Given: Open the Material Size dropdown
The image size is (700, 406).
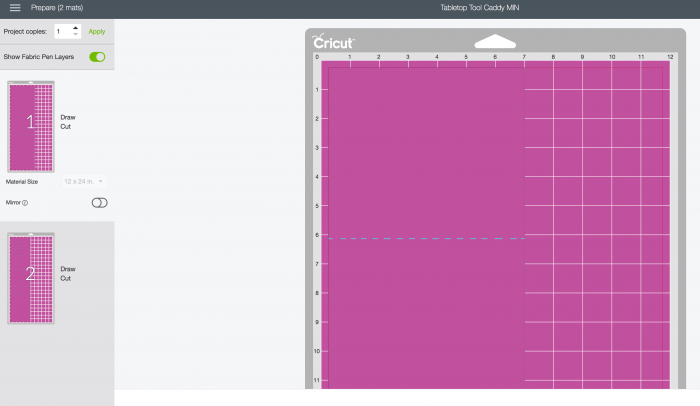Looking at the screenshot, I should [84, 181].
